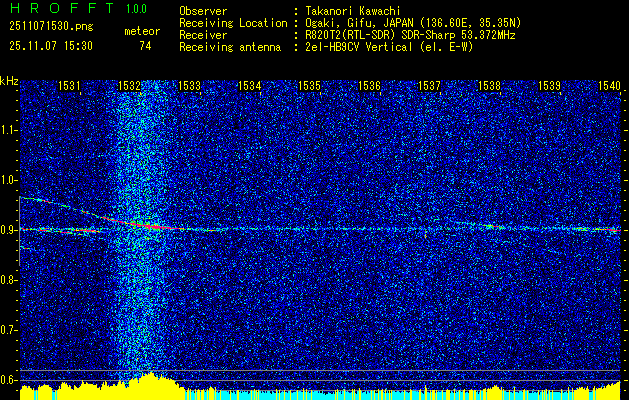Viewport: 629px width, 400px height.
Task: Click the Receiving Location Ogaki, Gifu, JAPAN text
Action: click(413, 23)
